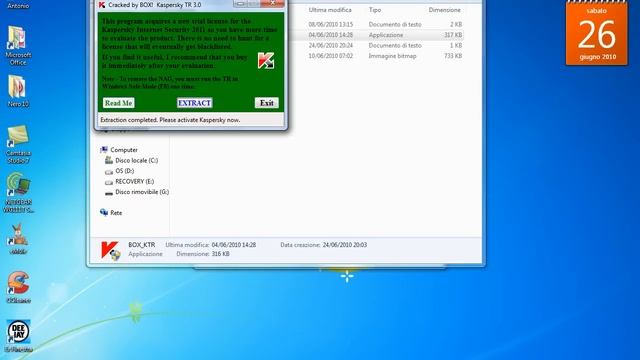Image resolution: width=640 pixels, height=360 pixels.
Task: Click the Read Me button
Action: click(118, 103)
